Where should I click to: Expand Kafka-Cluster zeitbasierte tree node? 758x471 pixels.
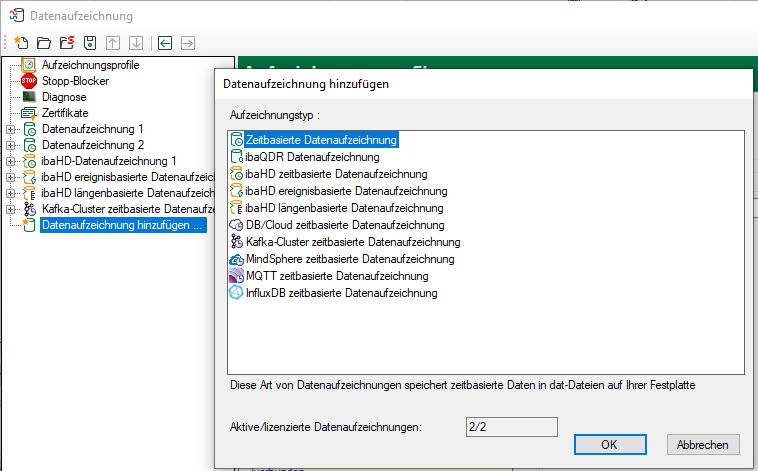tap(10, 209)
